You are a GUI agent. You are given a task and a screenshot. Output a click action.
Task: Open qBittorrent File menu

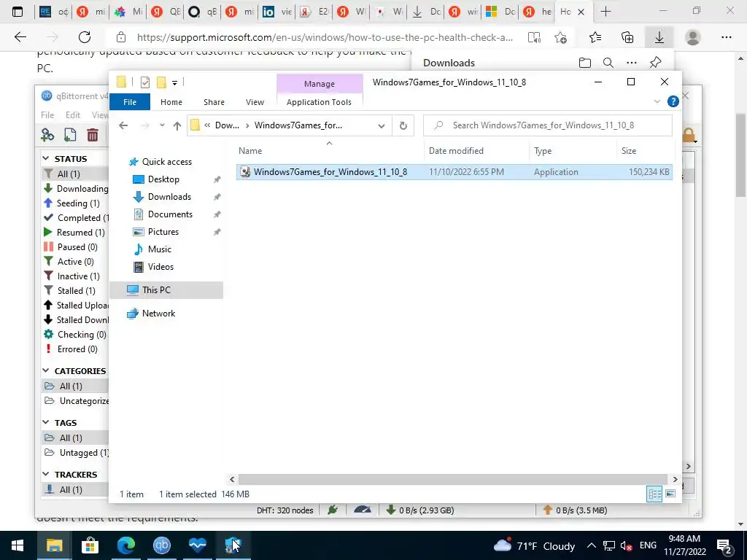[x=47, y=115]
